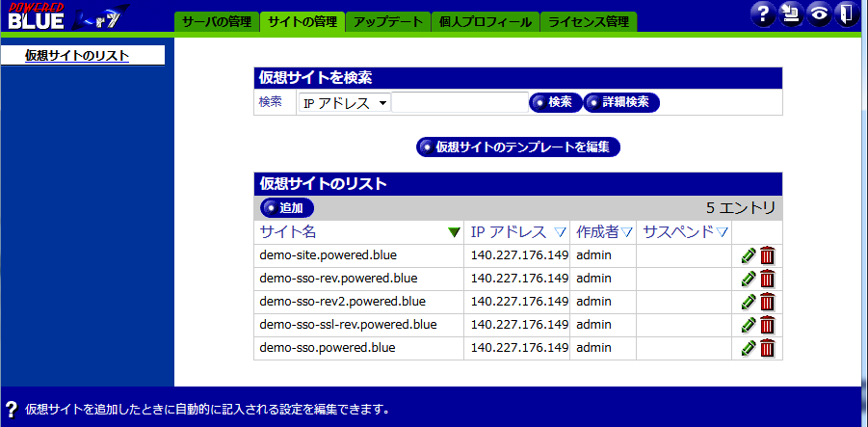Edit demo-sso.powered.blue with pencil icon
This screenshot has width=868, height=427.
(749, 348)
